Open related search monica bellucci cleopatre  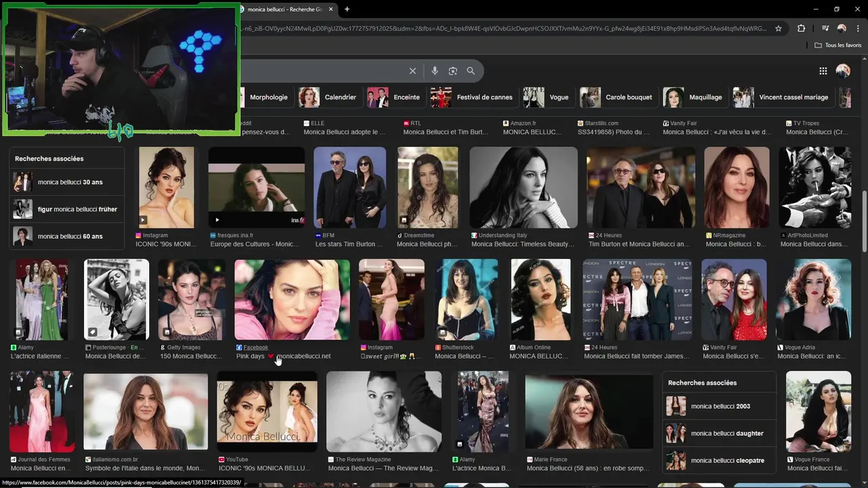click(x=719, y=460)
